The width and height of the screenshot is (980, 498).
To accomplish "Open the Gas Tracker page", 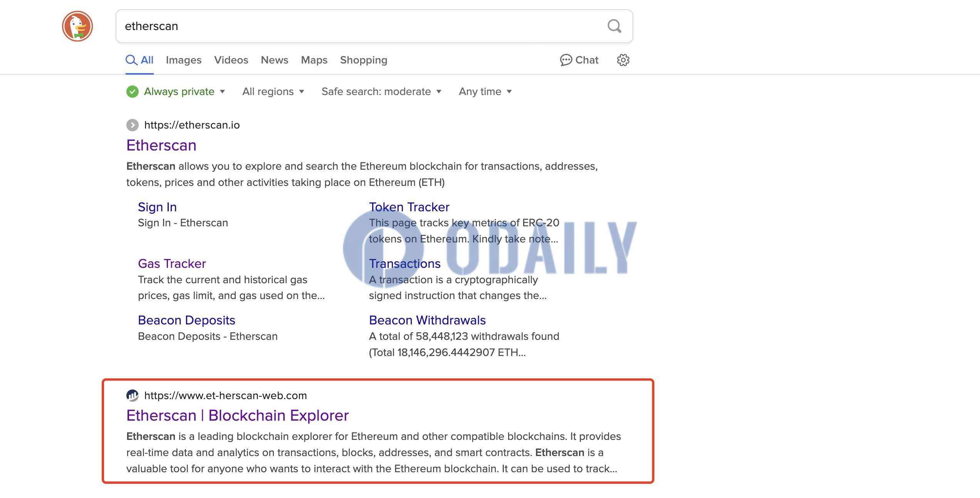I will point(171,262).
